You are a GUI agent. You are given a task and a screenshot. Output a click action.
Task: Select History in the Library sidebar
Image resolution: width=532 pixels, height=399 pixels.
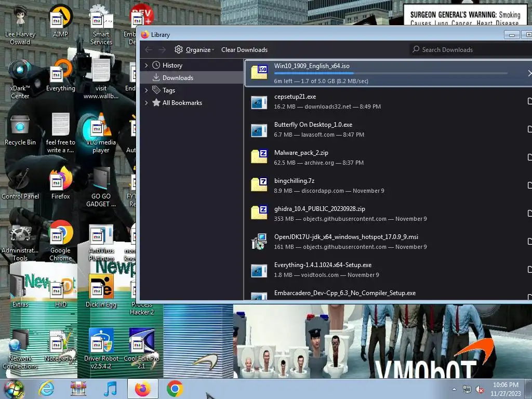click(x=192, y=65)
